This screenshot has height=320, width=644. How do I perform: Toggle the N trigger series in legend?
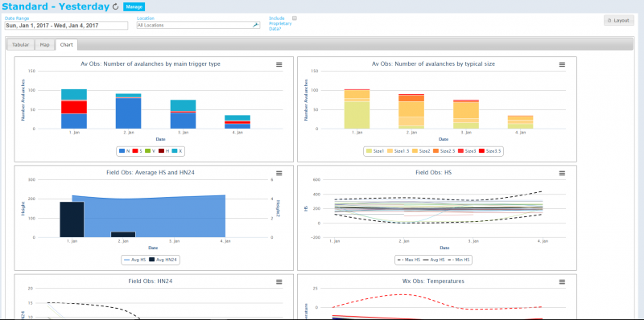coord(125,151)
